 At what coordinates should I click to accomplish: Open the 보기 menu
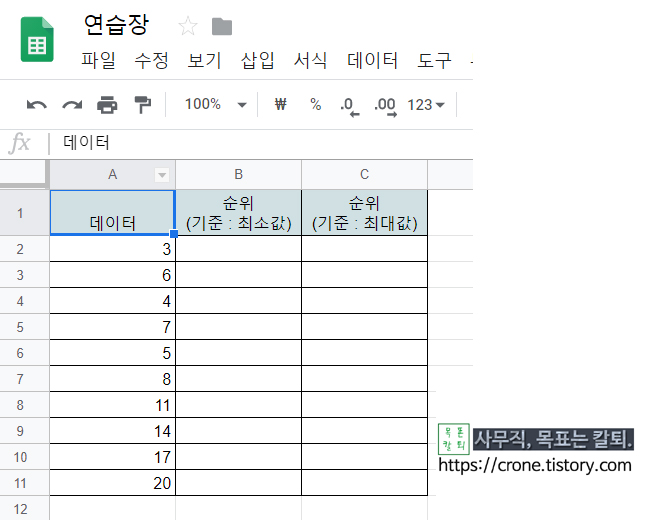tap(204, 61)
